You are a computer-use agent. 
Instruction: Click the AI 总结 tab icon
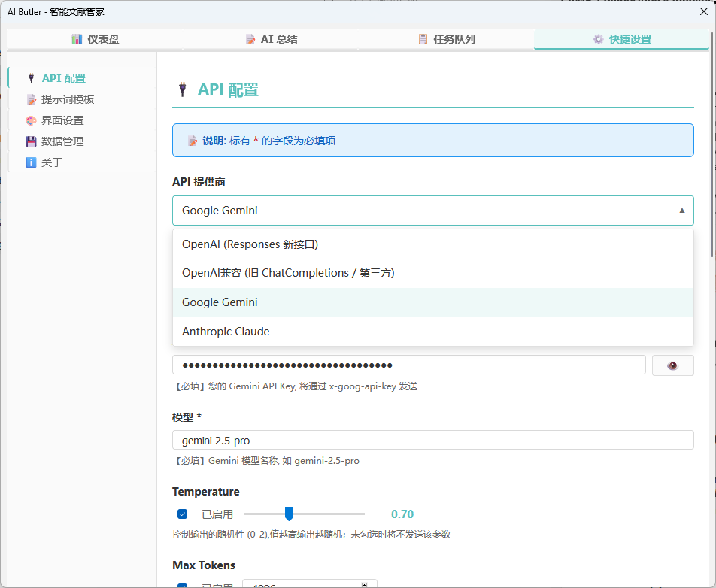click(x=250, y=39)
